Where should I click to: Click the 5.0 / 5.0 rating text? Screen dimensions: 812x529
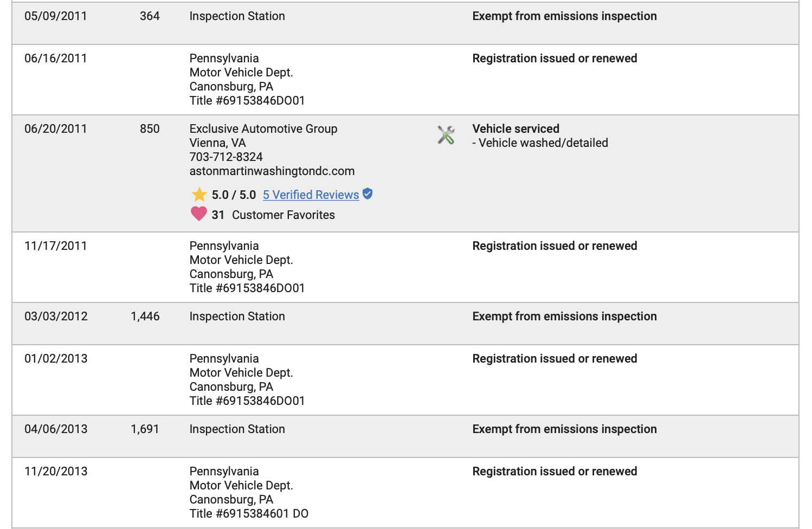(x=234, y=195)
